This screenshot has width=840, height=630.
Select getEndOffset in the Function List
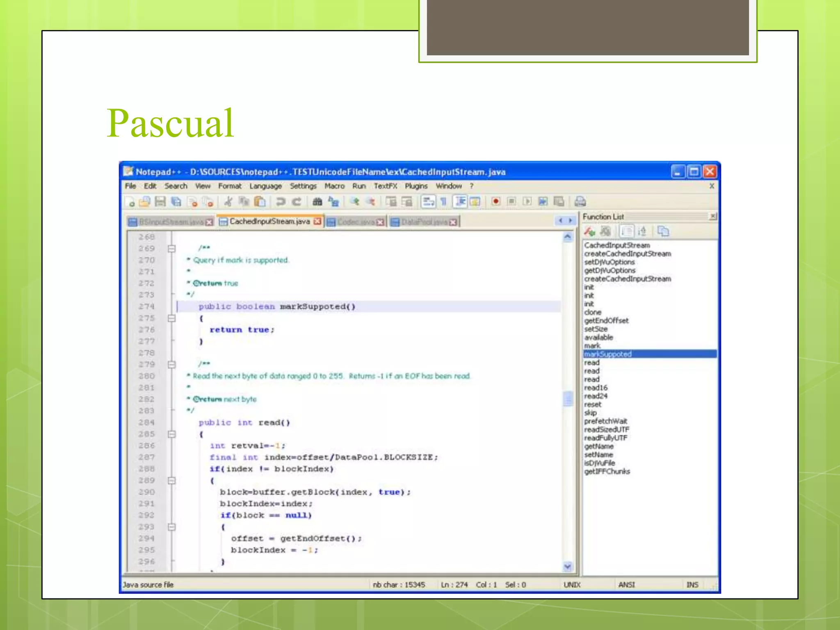[x=606, y=321]
